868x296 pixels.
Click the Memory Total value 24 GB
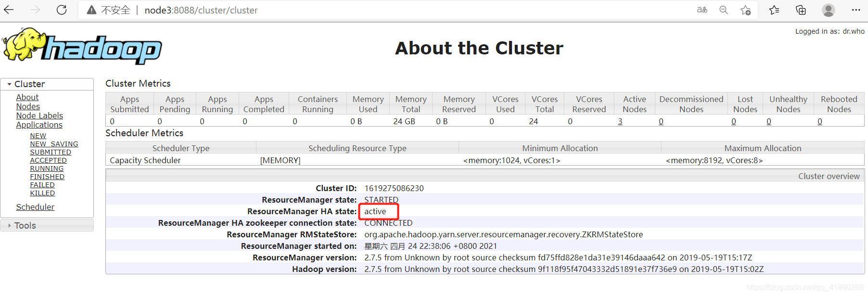pos(404,121)
